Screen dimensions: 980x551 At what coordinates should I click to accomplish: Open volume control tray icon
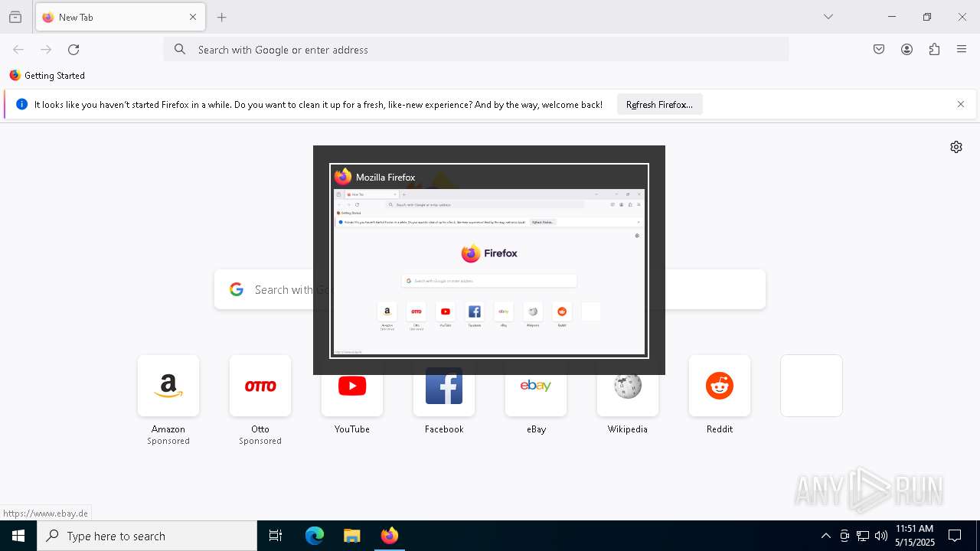881,536
